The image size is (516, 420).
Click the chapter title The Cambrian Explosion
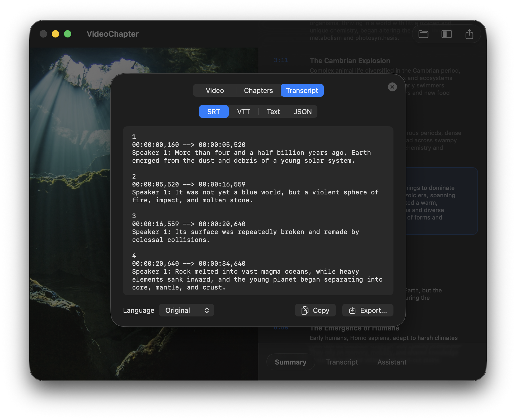tap(350, 60)
